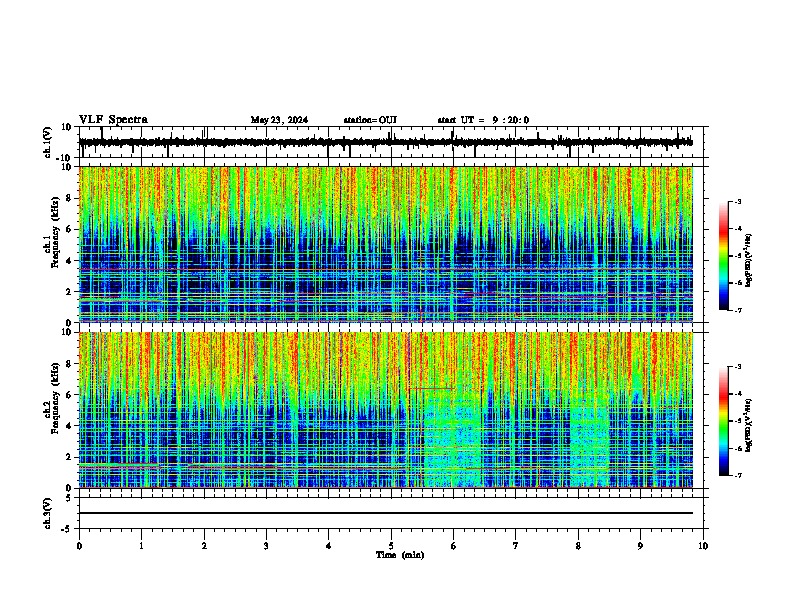Screen dimensions: 792x612
Task: Click time axis tick label "10"
Action: click(x=703, y=546)
